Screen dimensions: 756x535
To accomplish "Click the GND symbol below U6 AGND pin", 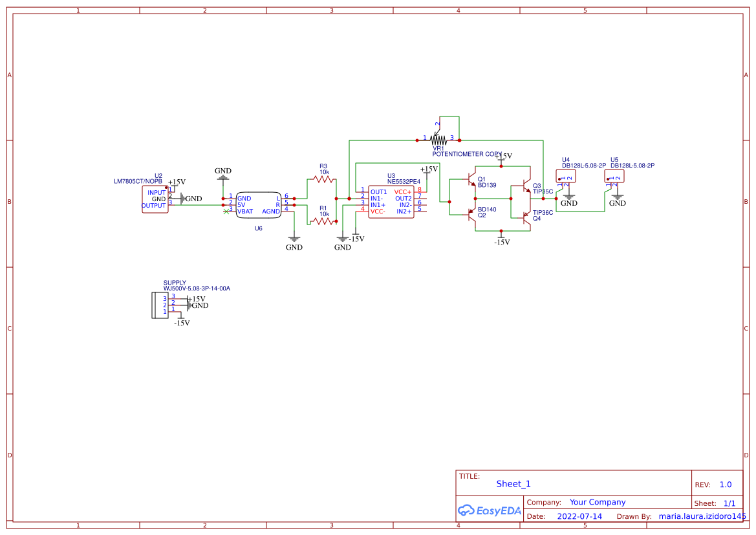I will click(294, 242).
